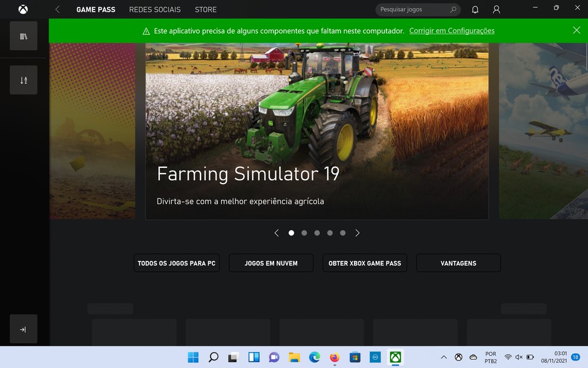This screenshot has width=588, height=368.
Task: Click the A-Z sort icon in sidebar
Action: coord(24,80)
